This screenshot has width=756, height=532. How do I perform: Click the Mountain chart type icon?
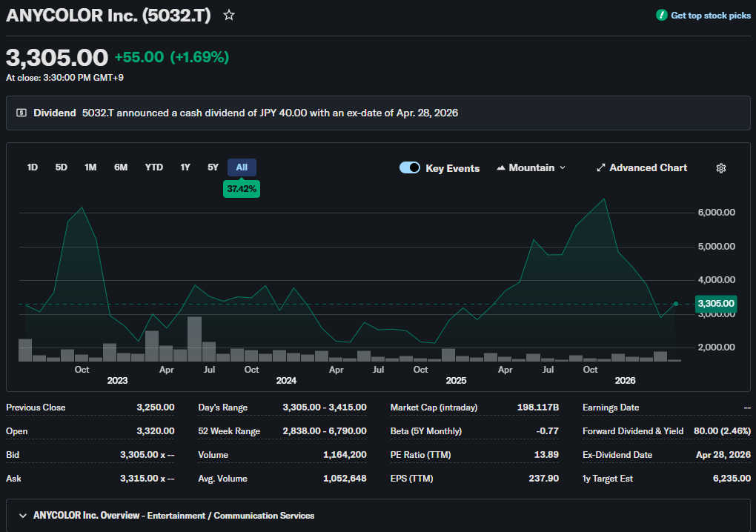point(501,168)
